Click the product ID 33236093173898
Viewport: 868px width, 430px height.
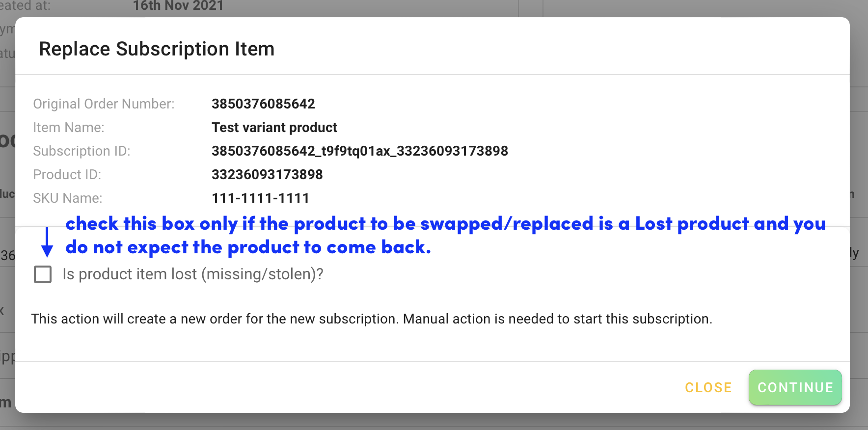point(267,175)
